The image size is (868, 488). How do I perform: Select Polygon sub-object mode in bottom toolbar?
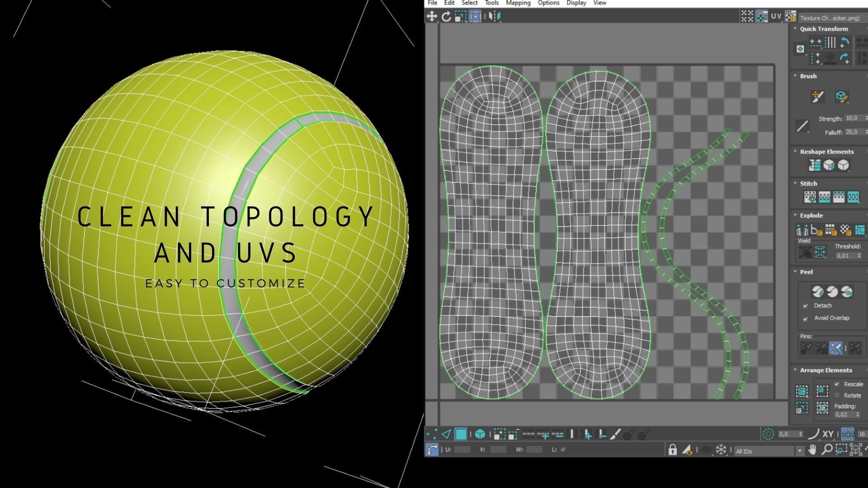[x=461, y=435]
